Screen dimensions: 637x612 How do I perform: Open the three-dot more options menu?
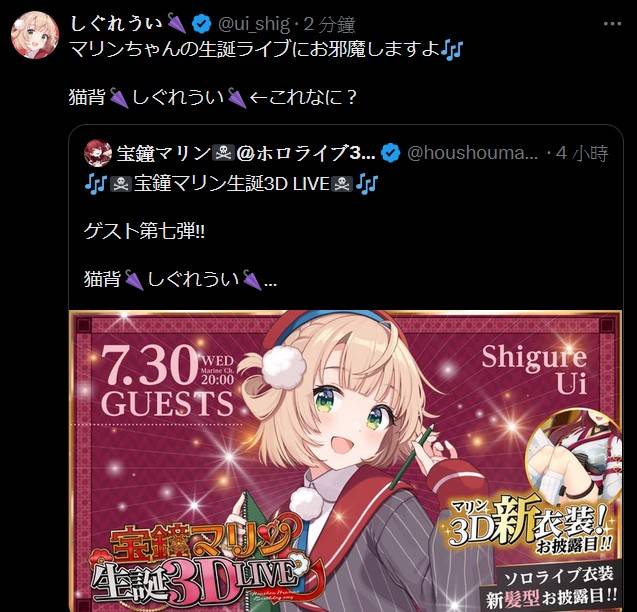click(x=612, y=24)
